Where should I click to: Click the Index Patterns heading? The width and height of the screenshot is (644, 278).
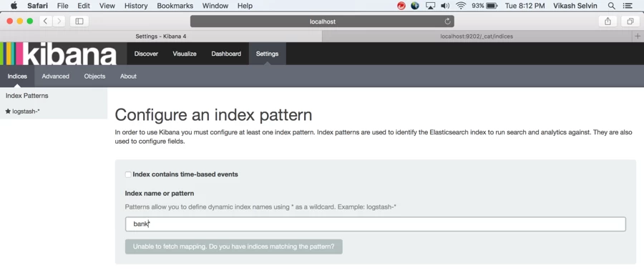click(26, 96)
